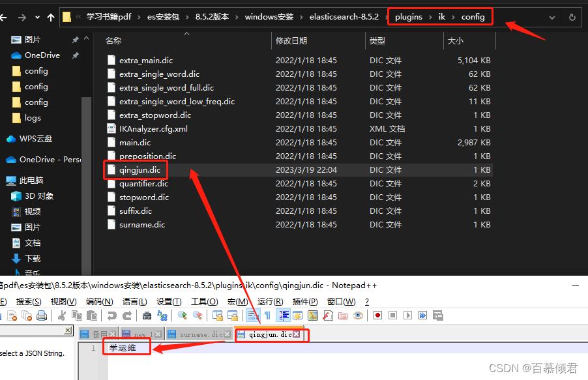Screen dimensions: 588x380
Task: Select the IKAnalyzer.cfg.xml file
Action: pyautogui.click(x=153, y=129)
